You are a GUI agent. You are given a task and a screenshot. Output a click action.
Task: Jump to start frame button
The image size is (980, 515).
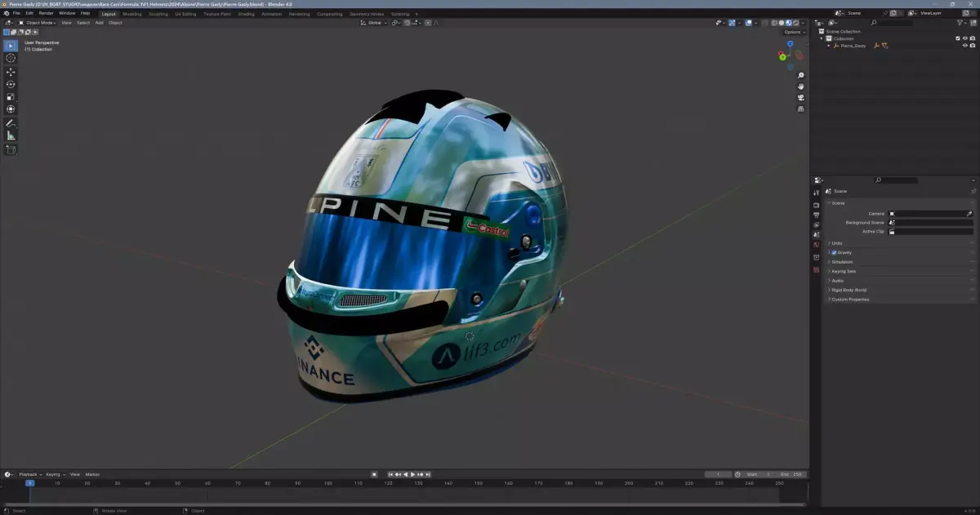pos(391,474)
